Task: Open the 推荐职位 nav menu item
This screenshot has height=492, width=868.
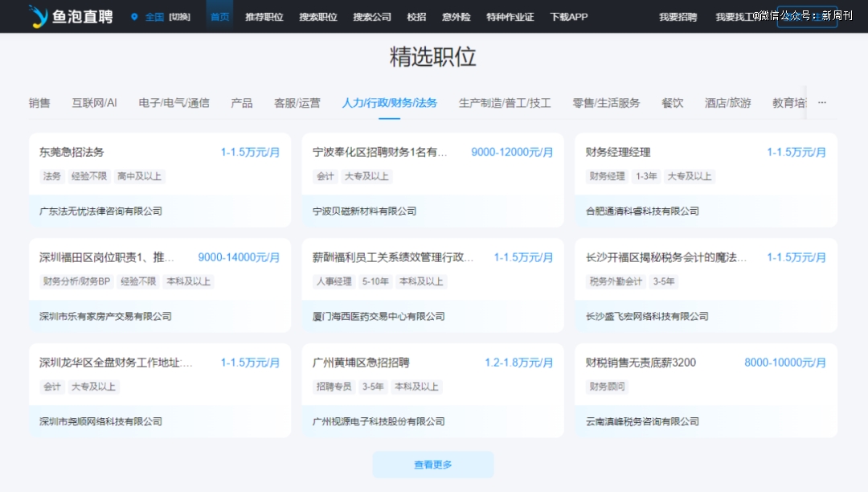Action: point(264,17)
